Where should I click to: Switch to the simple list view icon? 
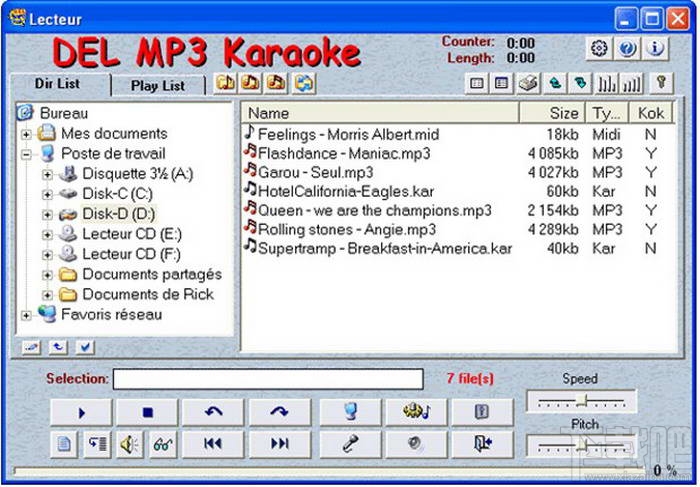[477, 83]
